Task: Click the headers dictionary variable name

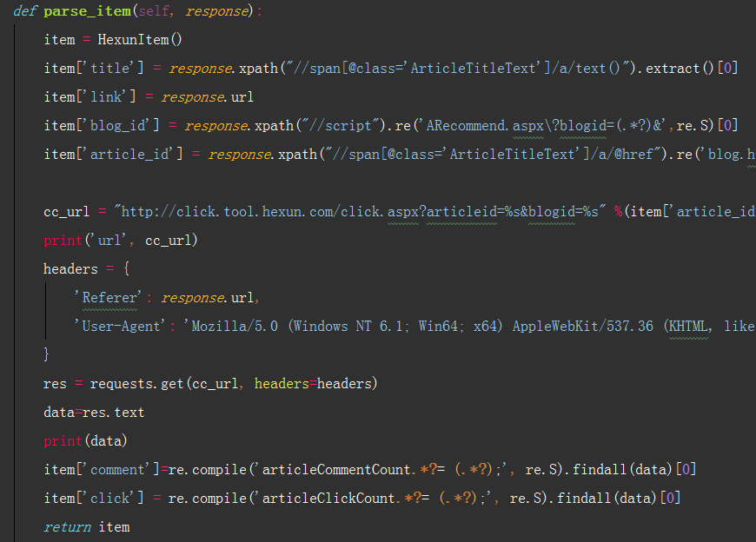Action: [x=70, y=268]
